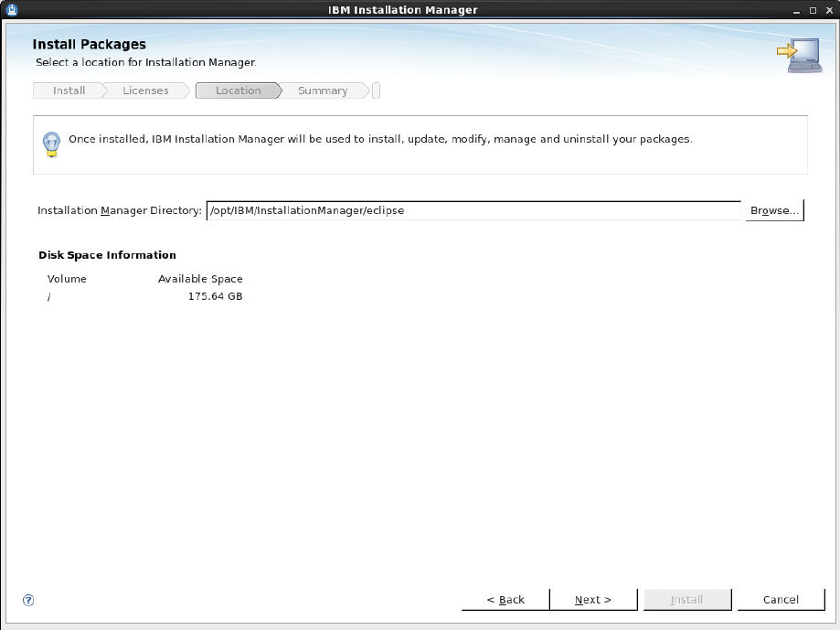Click the 'Once installed, IBM Installation Manager' tip text

380,139
